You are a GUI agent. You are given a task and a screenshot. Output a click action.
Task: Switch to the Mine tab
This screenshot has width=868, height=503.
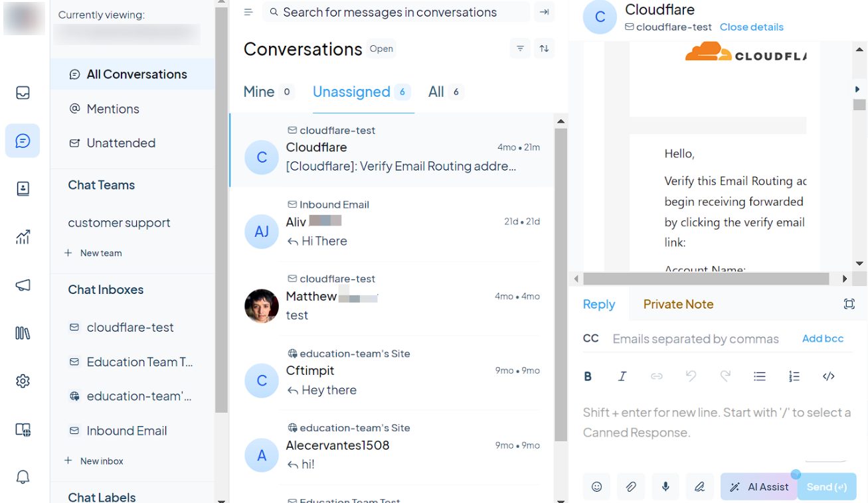click(x=268, y=92)
